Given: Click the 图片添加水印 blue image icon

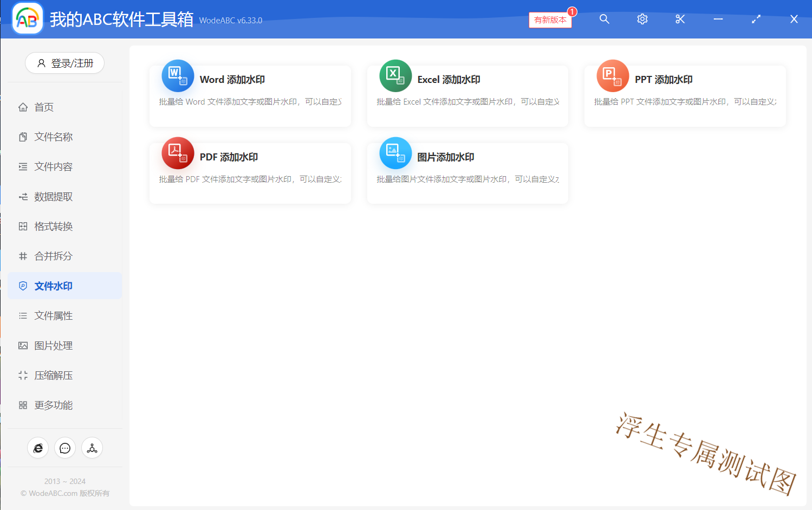Looking at the screenshot, I should (395, 153).
